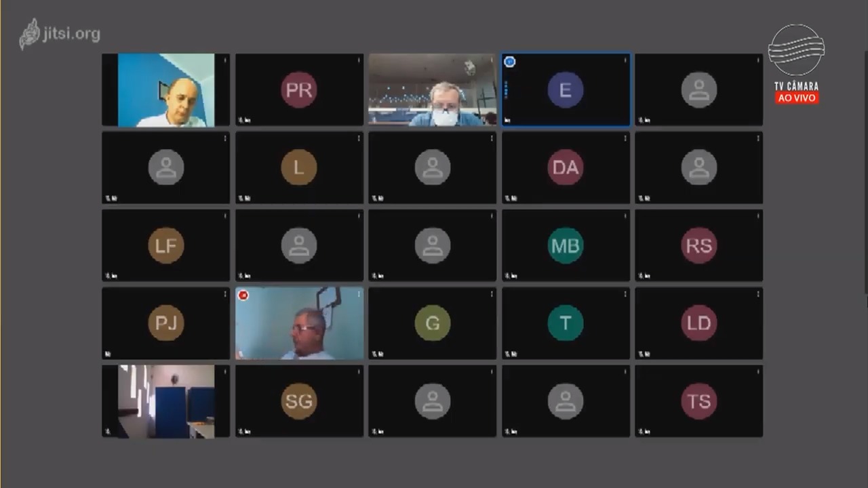Click audio level dots on E tile
The width and height of the screenshot is (868, 488).
[506, 89]
